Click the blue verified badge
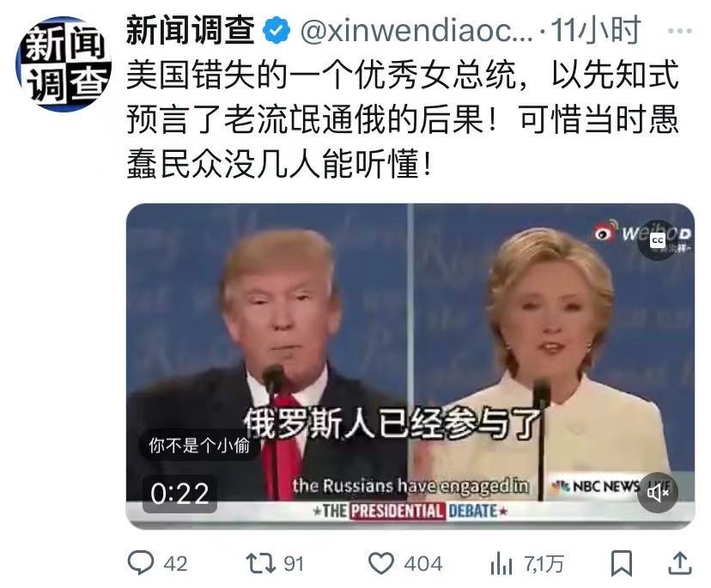 pyautogui.click(x=277, y=30)
